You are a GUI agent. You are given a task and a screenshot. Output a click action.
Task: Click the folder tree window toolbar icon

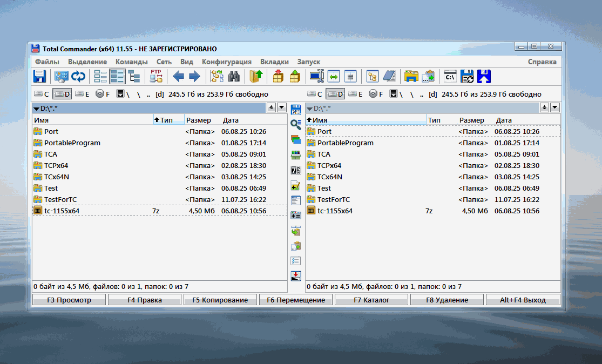373,76
